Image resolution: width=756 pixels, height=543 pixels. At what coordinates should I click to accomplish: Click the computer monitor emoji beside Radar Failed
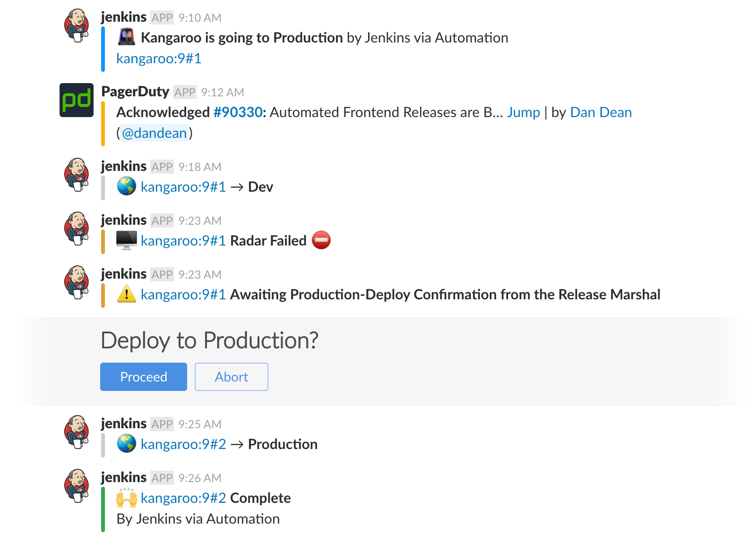tap(126, 240)
